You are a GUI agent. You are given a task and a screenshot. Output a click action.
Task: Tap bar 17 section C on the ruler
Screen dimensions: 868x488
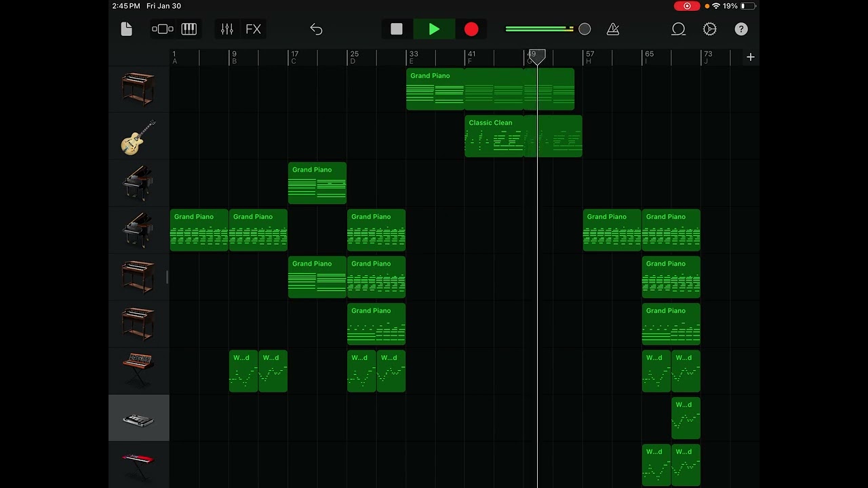pos(294,57)
